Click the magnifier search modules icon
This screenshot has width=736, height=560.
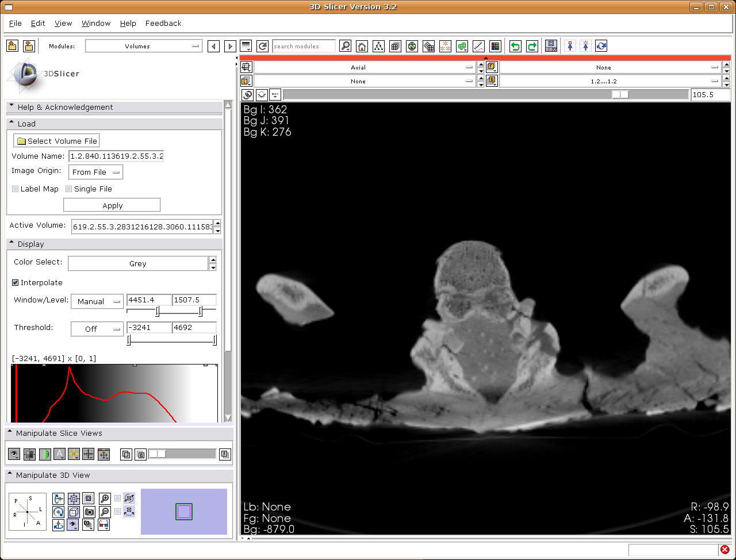coord(345,46)
